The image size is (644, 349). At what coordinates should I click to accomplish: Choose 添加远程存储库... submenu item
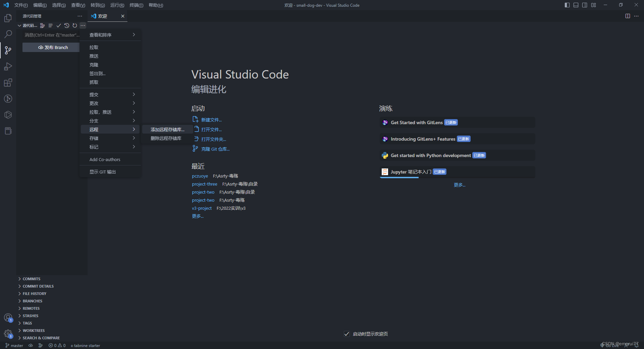(x=167, y=130)
